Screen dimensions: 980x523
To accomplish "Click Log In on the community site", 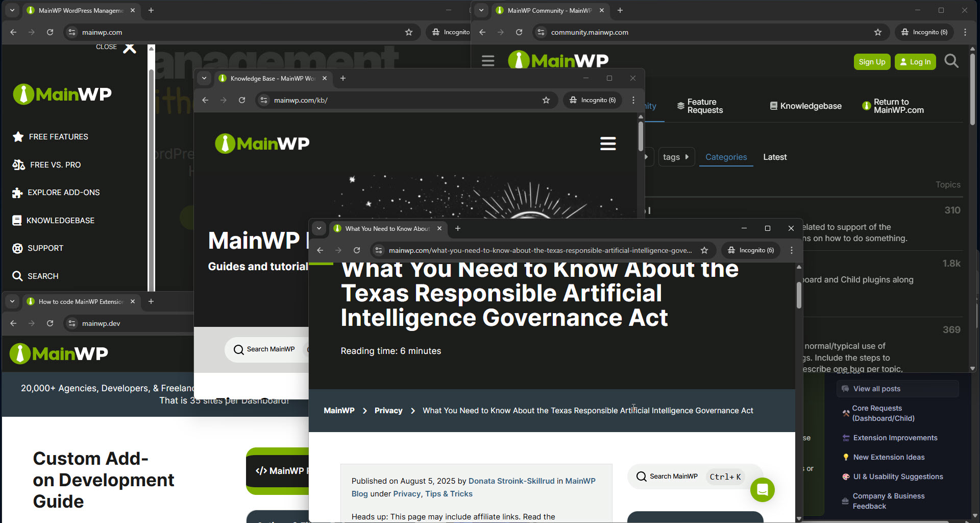I will click(915, 62).
